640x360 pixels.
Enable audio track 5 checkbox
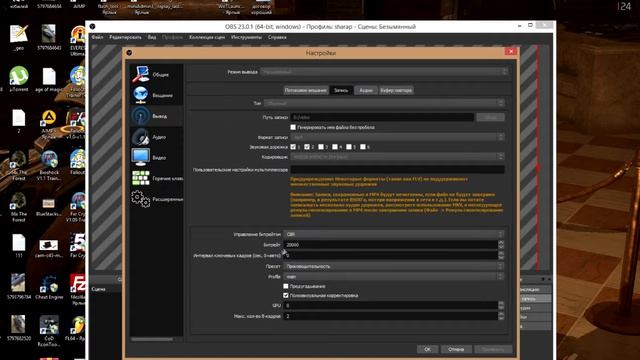click(349, 147)
